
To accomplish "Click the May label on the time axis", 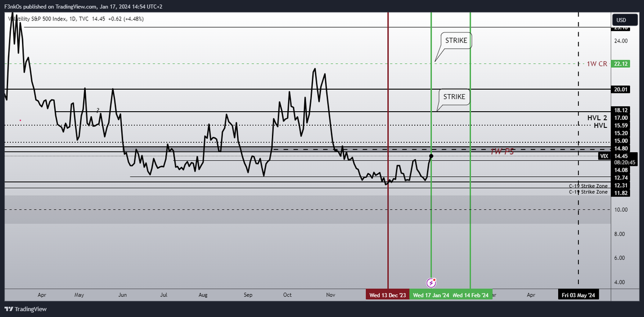I will (79, 295).
